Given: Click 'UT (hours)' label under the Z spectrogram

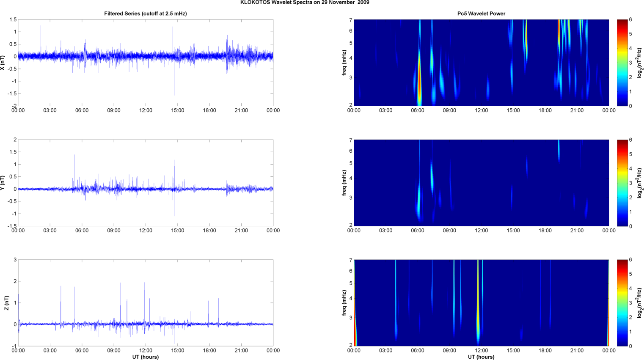Looking at the screenshot, I should pos(481,357).
